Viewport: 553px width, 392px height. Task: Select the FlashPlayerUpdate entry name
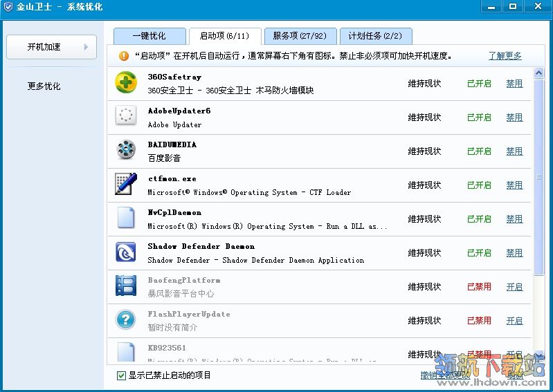(189, 314)
